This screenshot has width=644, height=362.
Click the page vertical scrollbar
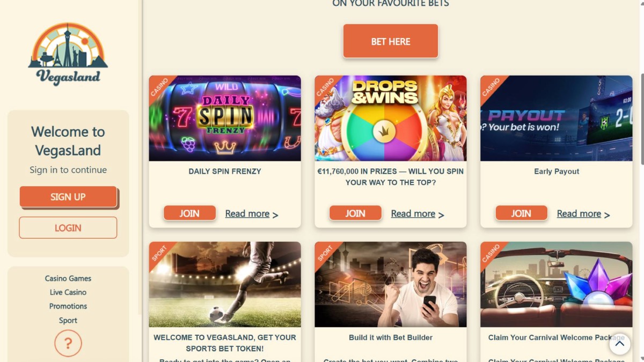(642, 119)
